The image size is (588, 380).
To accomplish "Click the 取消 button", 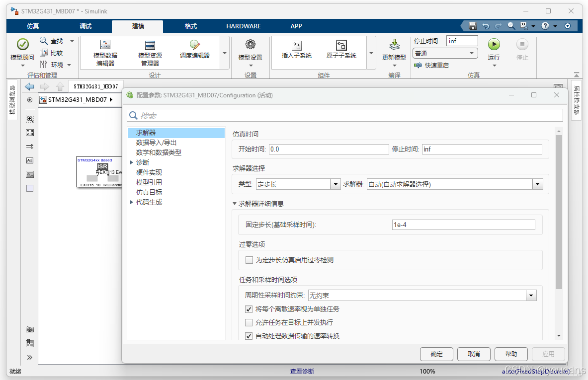I will [x=474, y=354].
